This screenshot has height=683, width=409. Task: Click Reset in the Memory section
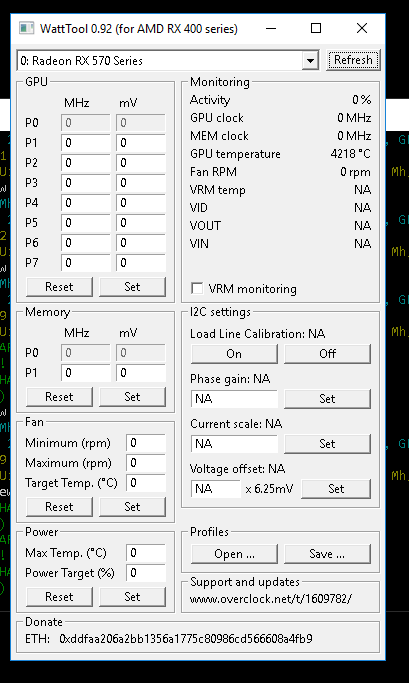tap(59, 397)
